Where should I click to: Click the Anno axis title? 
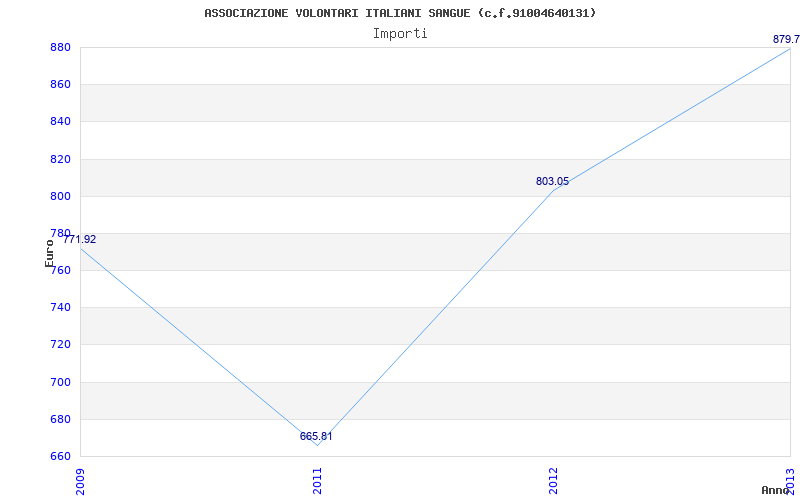click(x=775, y=490)
